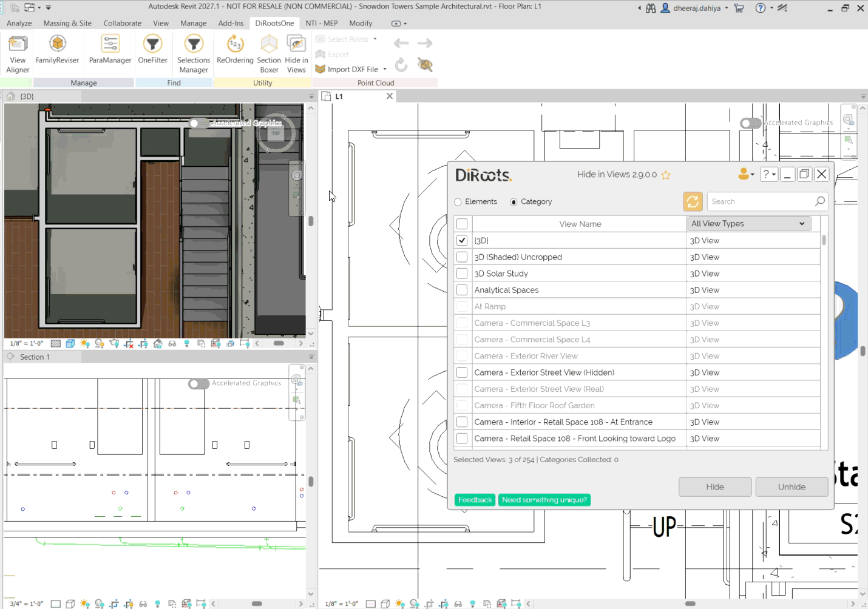Click the lightbulb reveal hidden icon in L1 view bar
This screenshot has width=868, height=609.
473,604
